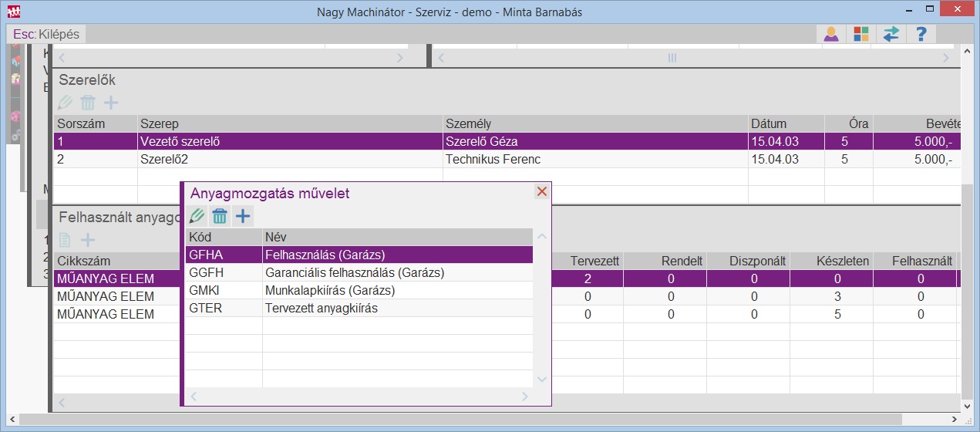This screenshot has width=980, height=432.
Task: Click the GGFH code cell
Action: pyautogui.click(x=224, y=272)
